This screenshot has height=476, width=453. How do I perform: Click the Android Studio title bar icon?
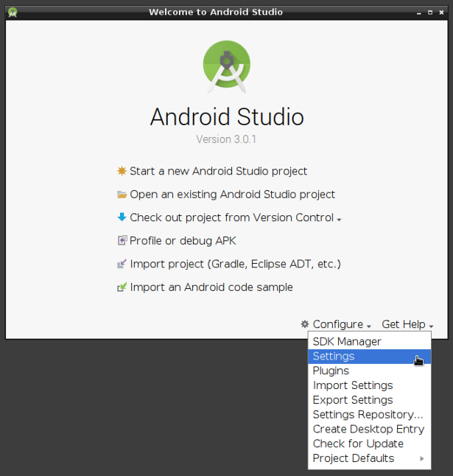click(x=13, y=13)
